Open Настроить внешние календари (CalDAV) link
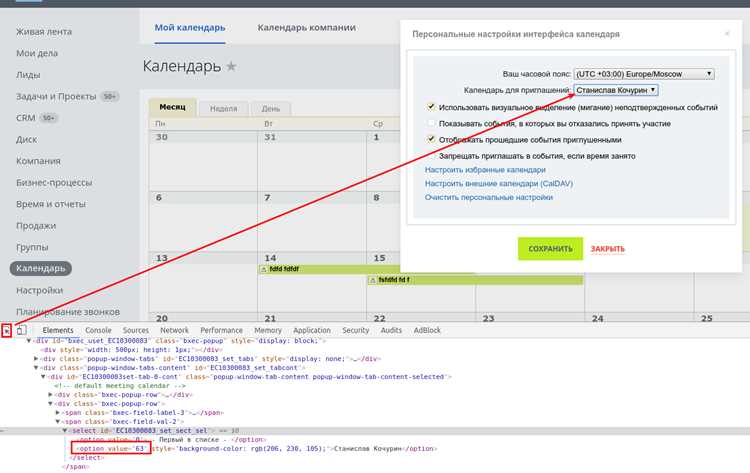The height and width of the screenshot is (473, 750). [499, 184]
